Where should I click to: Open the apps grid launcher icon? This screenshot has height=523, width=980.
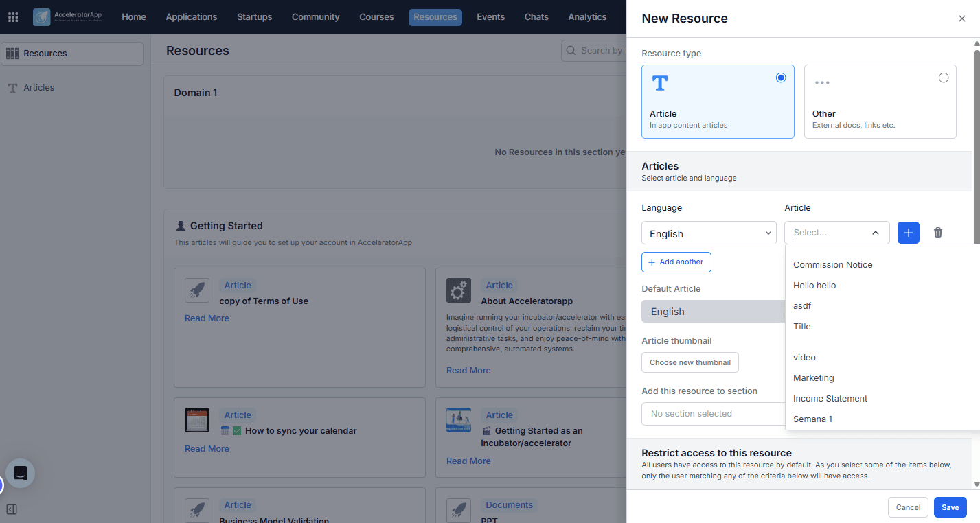[13, 17]
